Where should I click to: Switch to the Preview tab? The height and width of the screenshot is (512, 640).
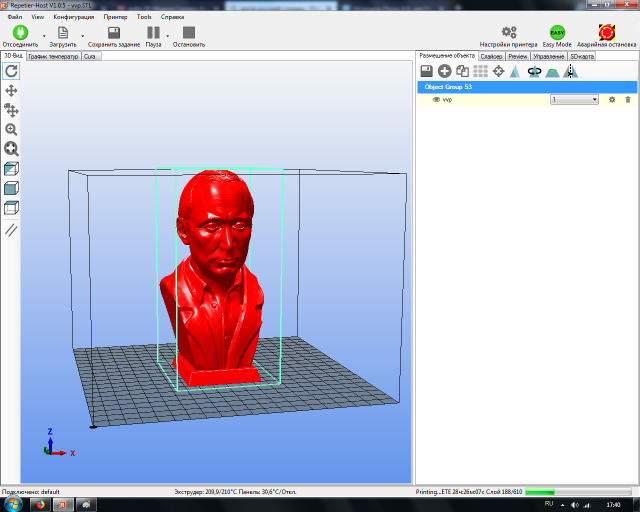518,56
